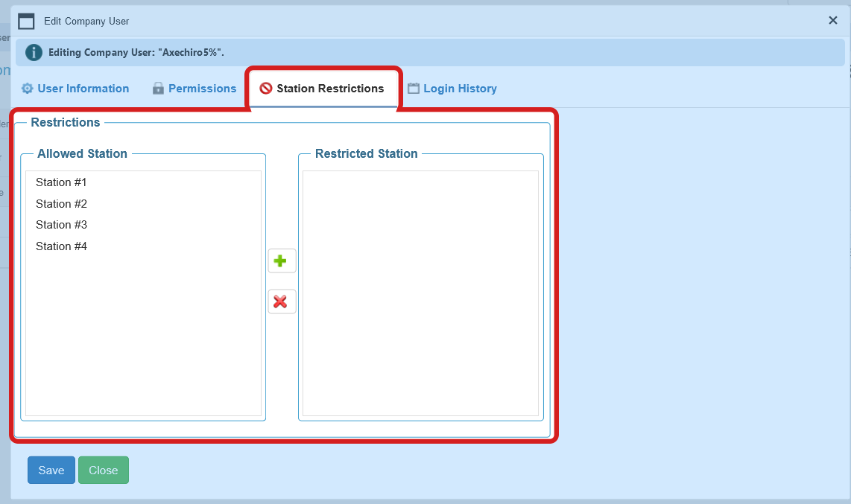Click the gear icon beside User Information
Image resolution: width=851 pixels, height=504 pixels.
pyautogui.click(x=27, y=88)
